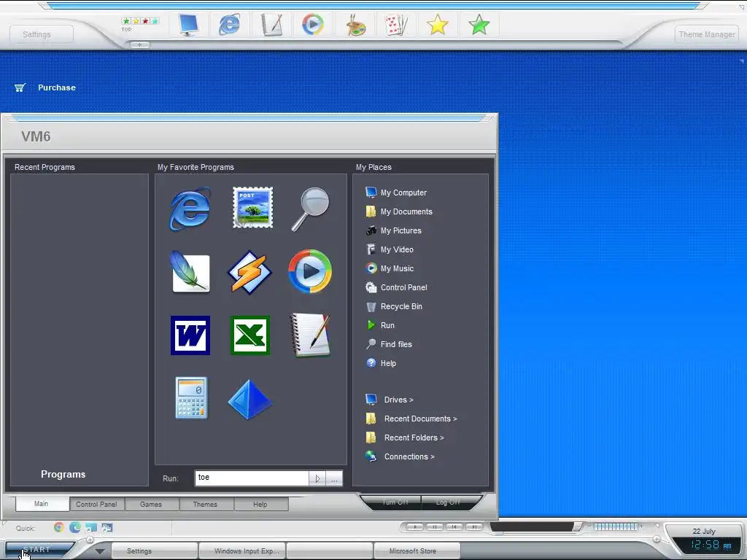The height and width of the screenshot is (560, 747).
Task: Open Microsoft Excel from favorite programs
Action: coord(250,335)
